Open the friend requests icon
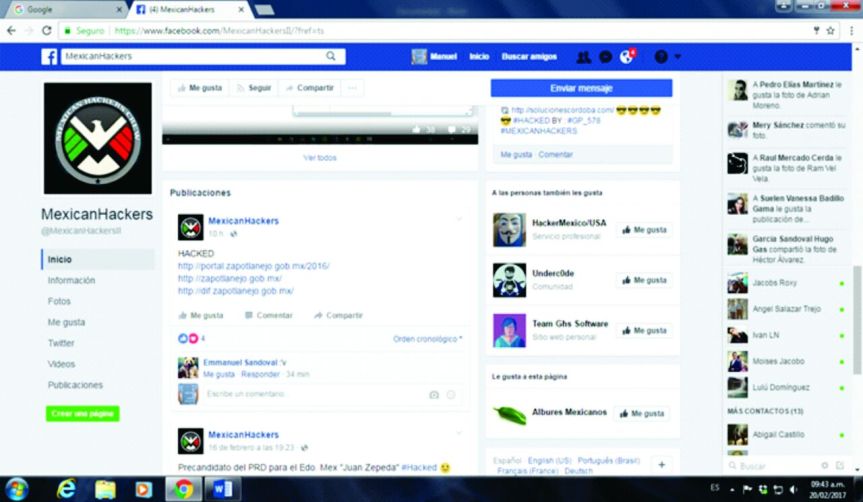Viewport: 863px width, 502px height. pyautogui.click(x=583, y=57)
